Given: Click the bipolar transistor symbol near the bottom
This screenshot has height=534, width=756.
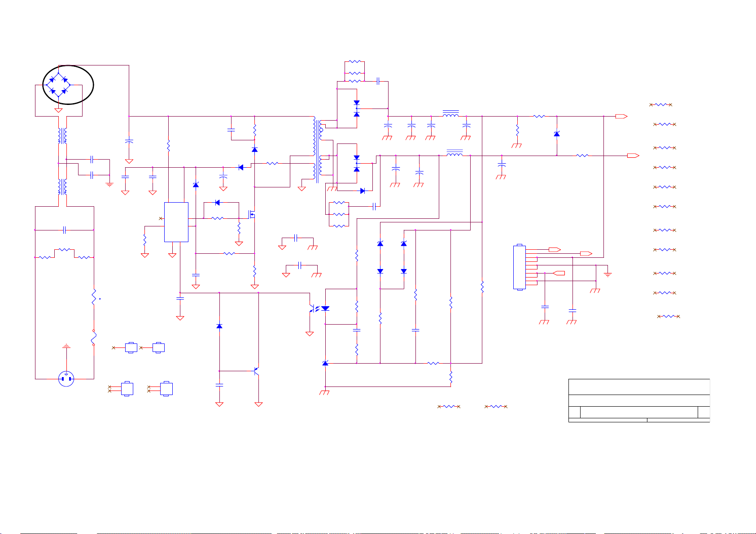Looking at the screenshot, I should [x=256, y=371].
